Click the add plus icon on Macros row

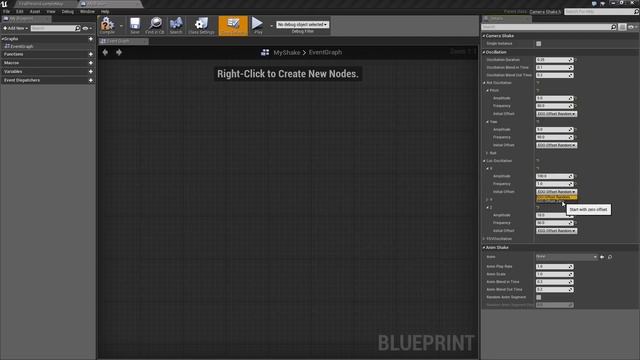point(91,63)
